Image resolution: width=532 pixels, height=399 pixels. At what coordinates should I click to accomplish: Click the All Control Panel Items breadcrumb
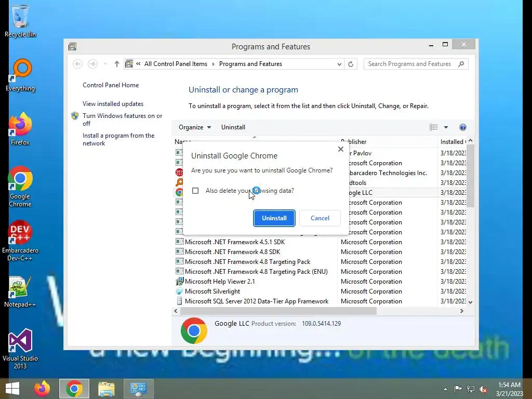(x=176, y=64)
